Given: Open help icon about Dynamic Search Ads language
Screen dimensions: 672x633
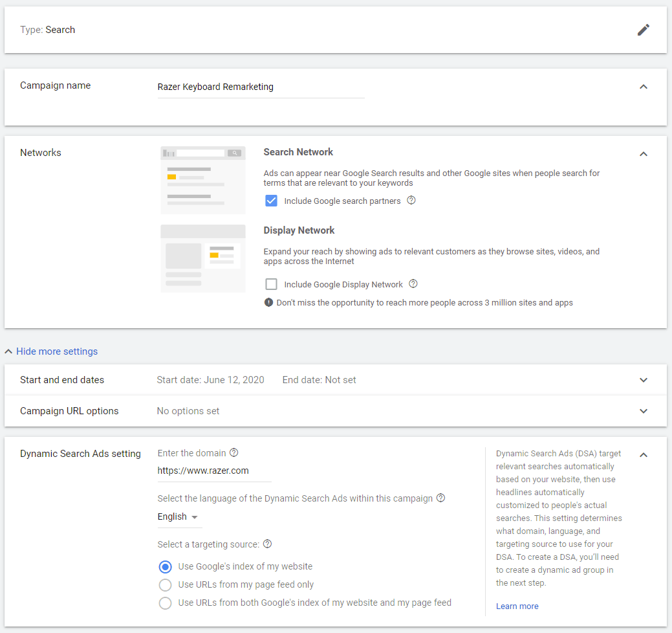Looking at the screenshot, I should click(x=440, y=498).
